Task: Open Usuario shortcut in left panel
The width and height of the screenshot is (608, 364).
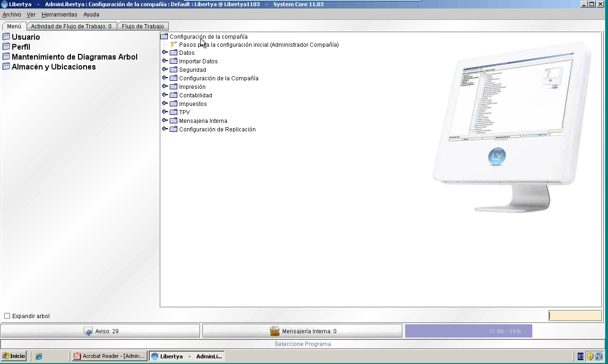Action: (26, 37)
